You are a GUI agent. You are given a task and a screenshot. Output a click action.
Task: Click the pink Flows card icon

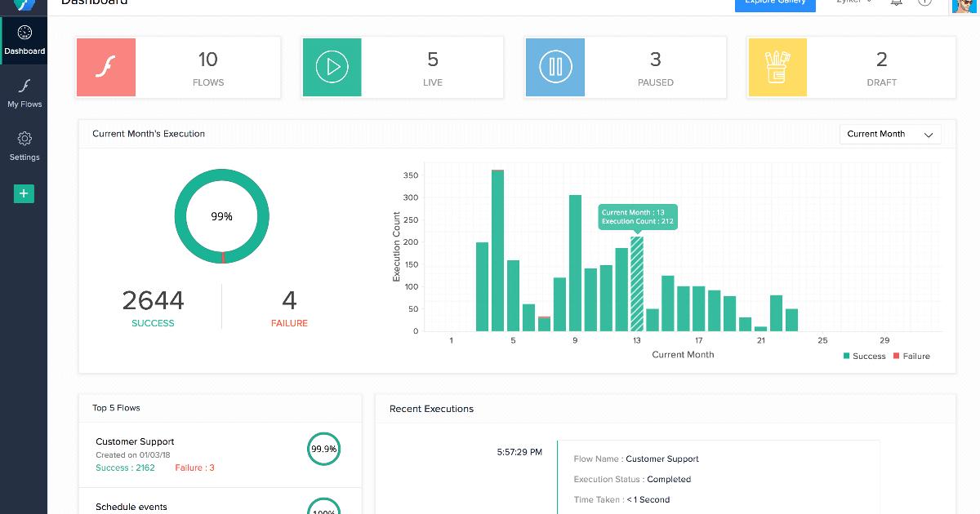(106, 67)
